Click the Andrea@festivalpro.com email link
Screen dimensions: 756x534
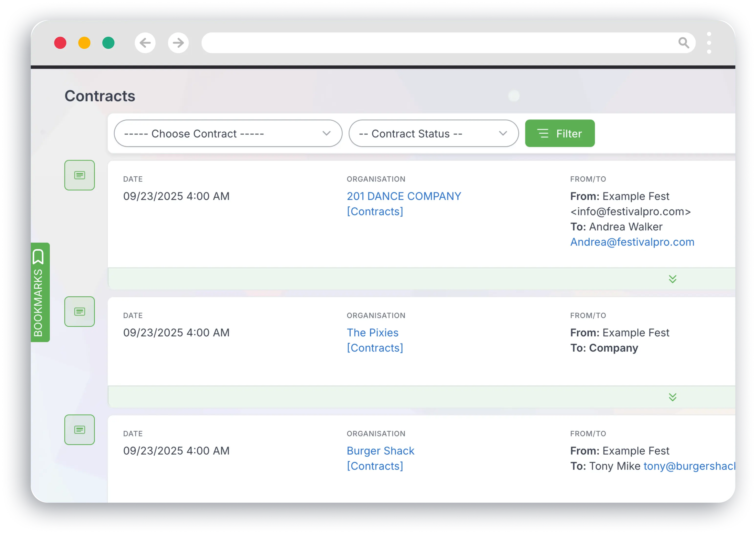pos(632,242)
